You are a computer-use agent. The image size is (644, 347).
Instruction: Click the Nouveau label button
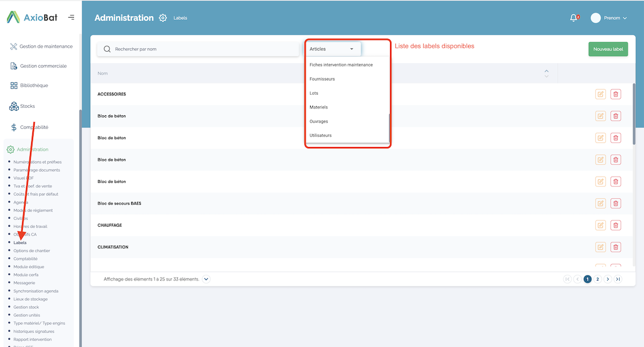[x=608, y=49]
